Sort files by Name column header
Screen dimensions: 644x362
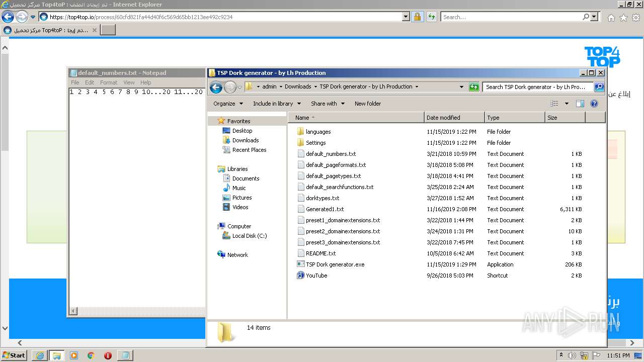pyautogui.click(x=356, y=118)
